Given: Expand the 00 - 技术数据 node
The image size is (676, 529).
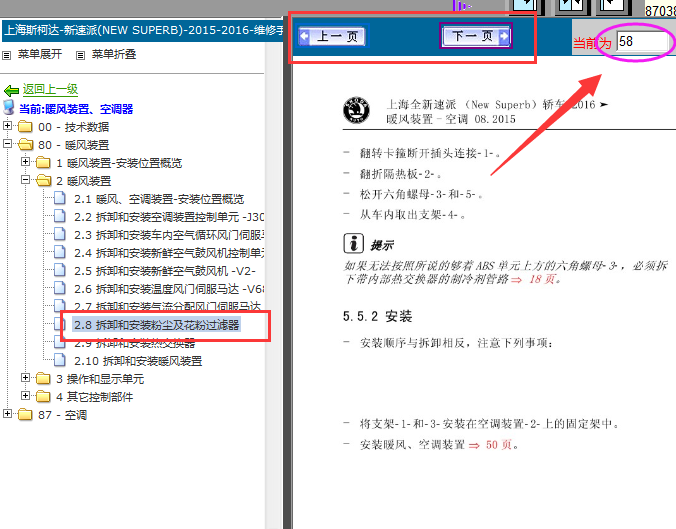Looking at the screenshot, I should pos(7,125).
